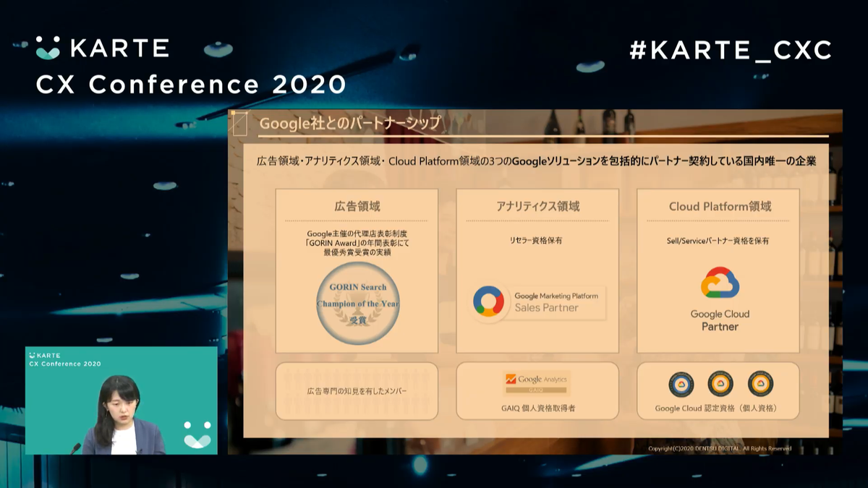Click the 'リセラー資格保有' text
The width and height of the screenshot is (868, 488).
[537, 241]
